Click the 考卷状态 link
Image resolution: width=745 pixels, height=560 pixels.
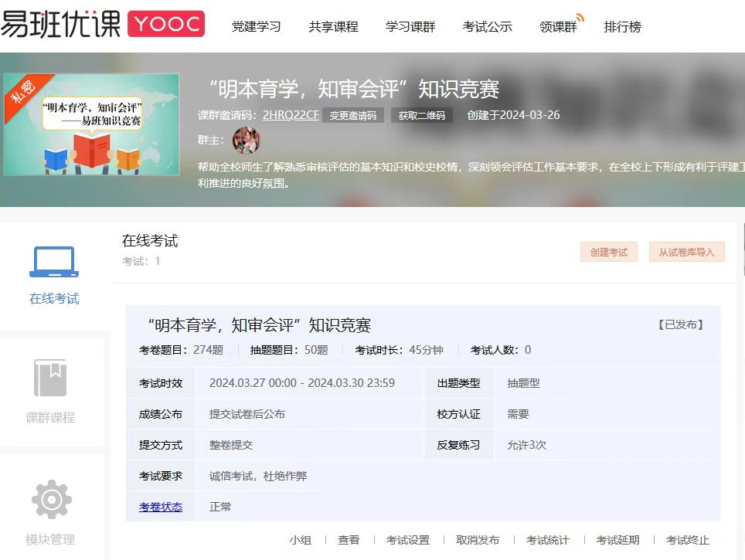click(161, 507)
